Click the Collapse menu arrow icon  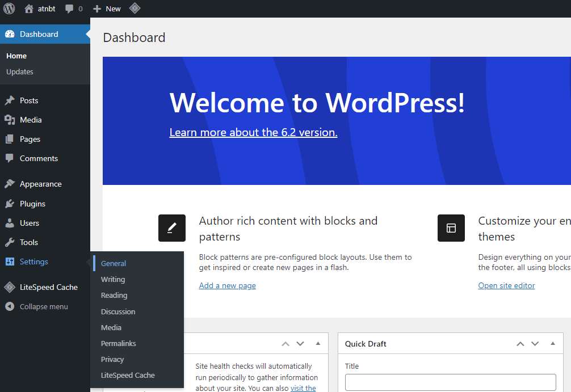10,306
